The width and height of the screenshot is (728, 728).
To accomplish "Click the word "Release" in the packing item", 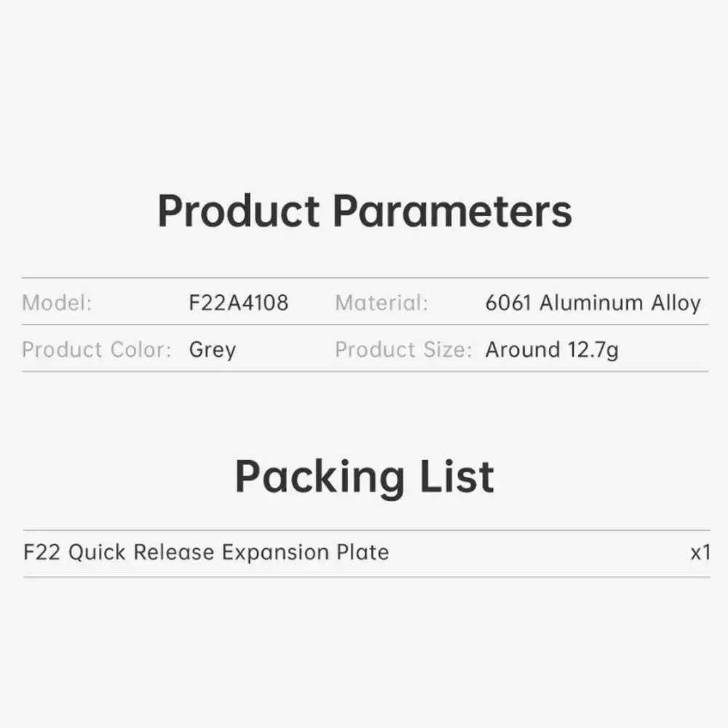I will pyautogui.click(x=173, y=553).
